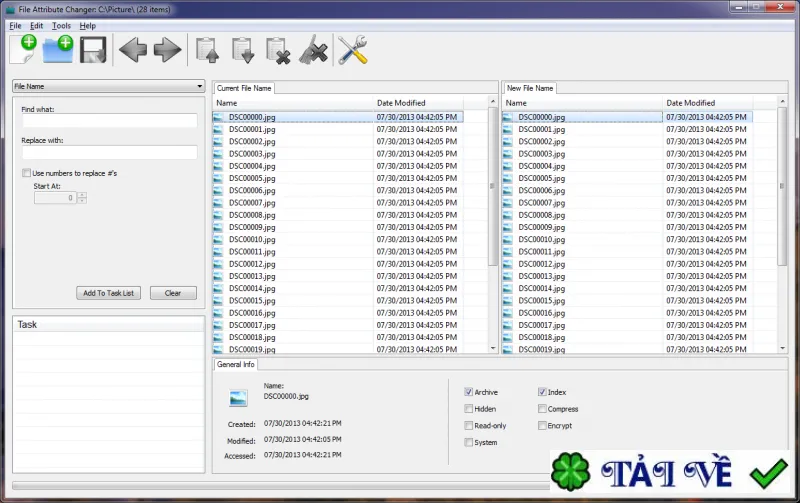
Task: Toggle the Encrypt checkbox
Action: point(542,425)
